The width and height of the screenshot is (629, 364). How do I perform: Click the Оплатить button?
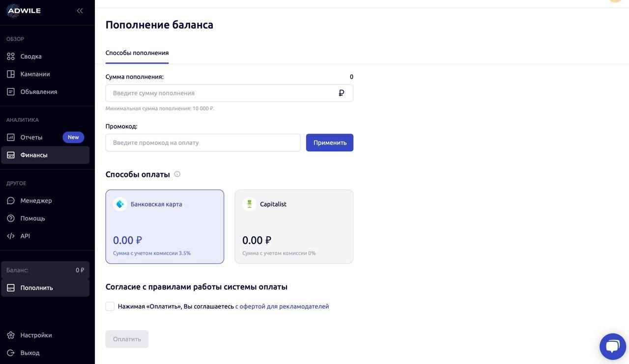[x=127, y=339]
